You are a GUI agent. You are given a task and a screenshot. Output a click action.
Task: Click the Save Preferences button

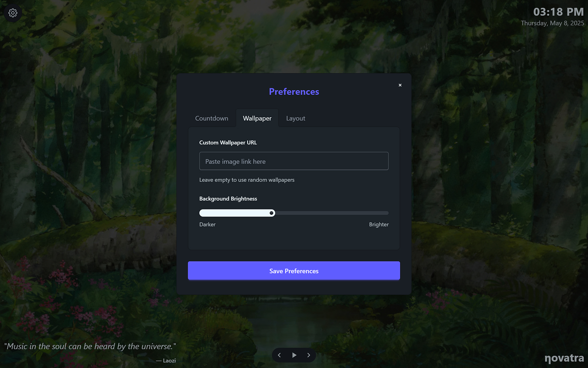pyautogui.click(x=294, y=271)
